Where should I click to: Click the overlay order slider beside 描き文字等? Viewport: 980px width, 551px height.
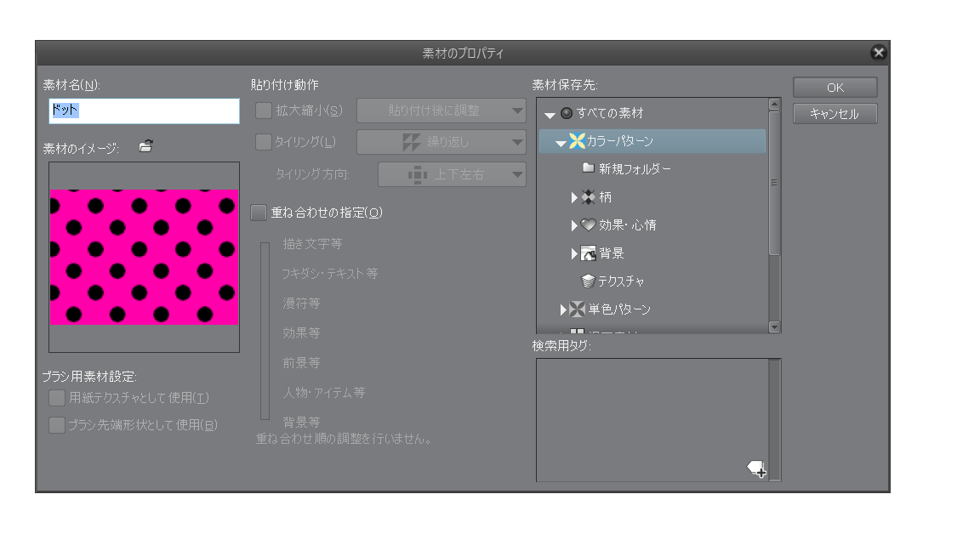265,331
